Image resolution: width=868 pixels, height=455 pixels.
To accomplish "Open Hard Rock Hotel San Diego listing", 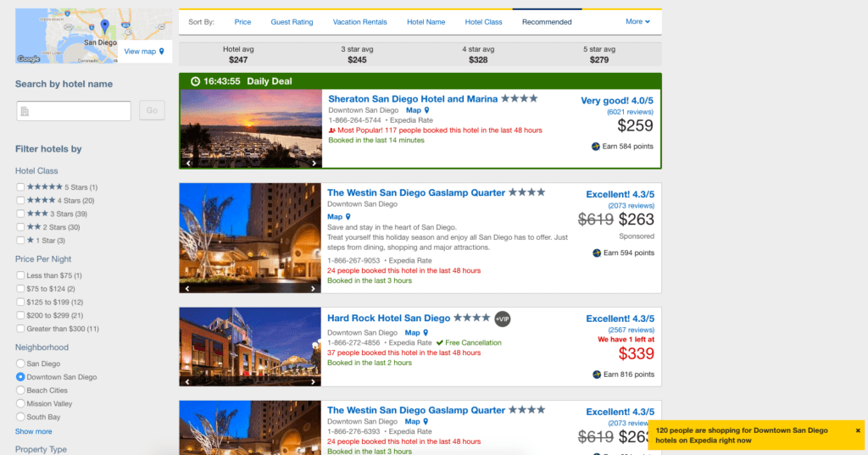I will tap(388, 319).
